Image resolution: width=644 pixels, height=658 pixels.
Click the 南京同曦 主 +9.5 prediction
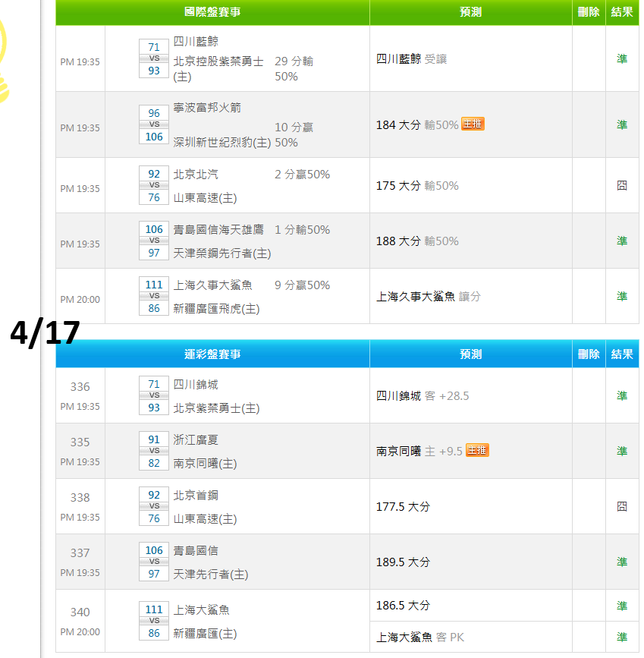pos(419,451)
